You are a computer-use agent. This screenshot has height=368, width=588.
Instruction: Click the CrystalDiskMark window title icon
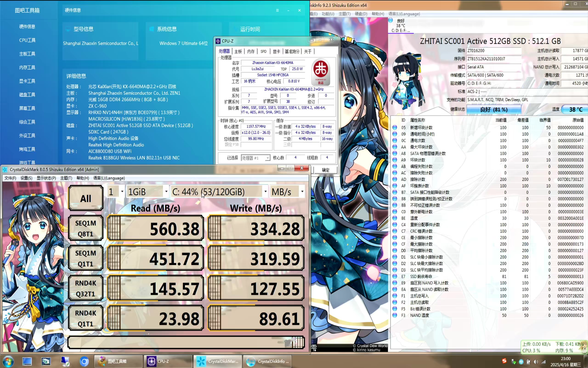(5, 170)
